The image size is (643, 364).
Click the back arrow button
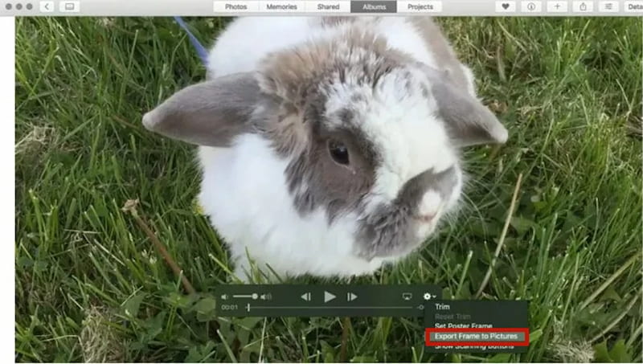47,6
